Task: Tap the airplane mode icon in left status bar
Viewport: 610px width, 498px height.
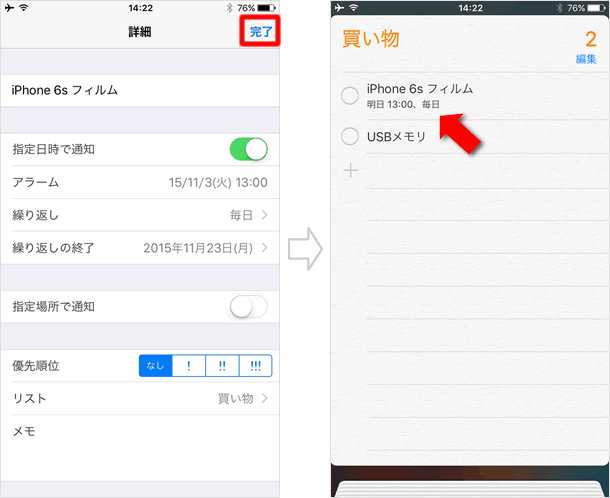Action: coord(9,8)
